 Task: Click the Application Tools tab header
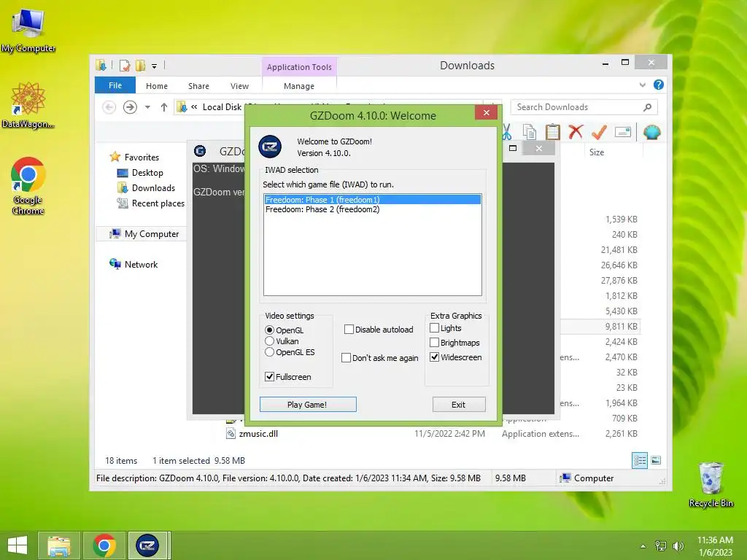[x=299, y=67]
